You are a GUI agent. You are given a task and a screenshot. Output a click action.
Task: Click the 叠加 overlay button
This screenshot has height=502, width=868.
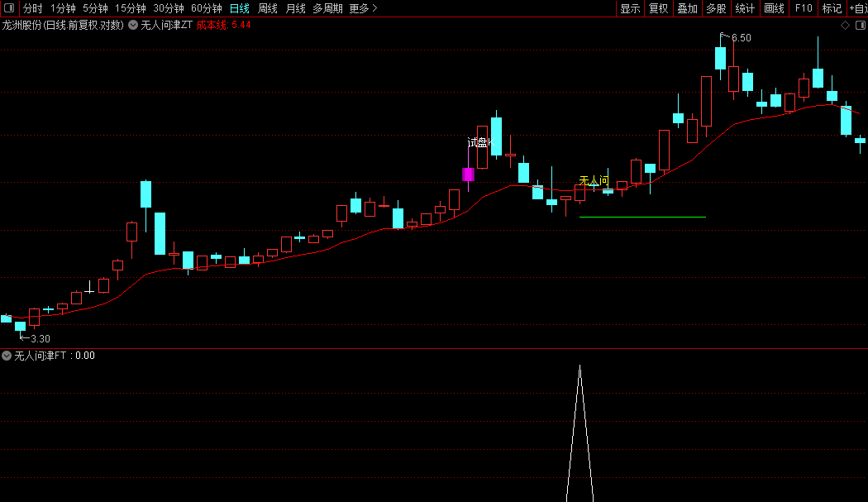click(x=688, y=8)
